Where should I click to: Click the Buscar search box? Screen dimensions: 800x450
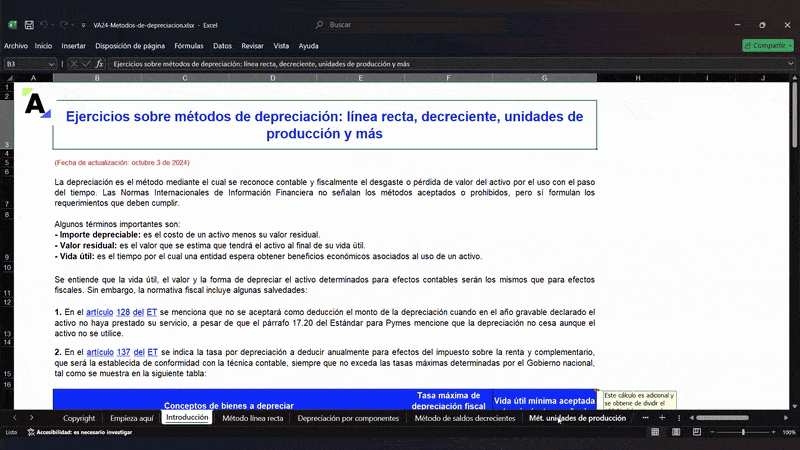point(400,24)
